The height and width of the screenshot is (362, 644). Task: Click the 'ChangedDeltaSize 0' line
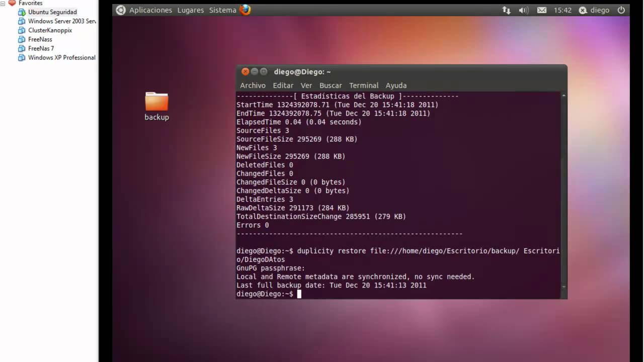[293, 191]
